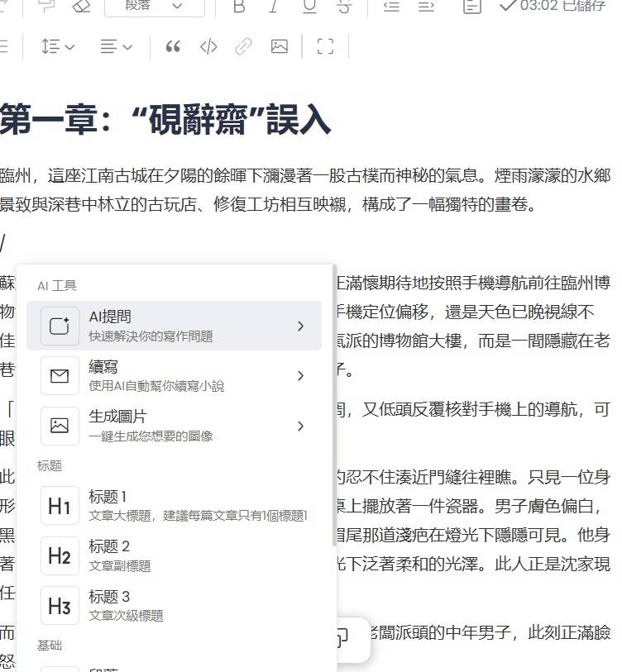Select AI提問 from the slash menu
Viewport: 622px width, 672px height.
click(174, 326)
